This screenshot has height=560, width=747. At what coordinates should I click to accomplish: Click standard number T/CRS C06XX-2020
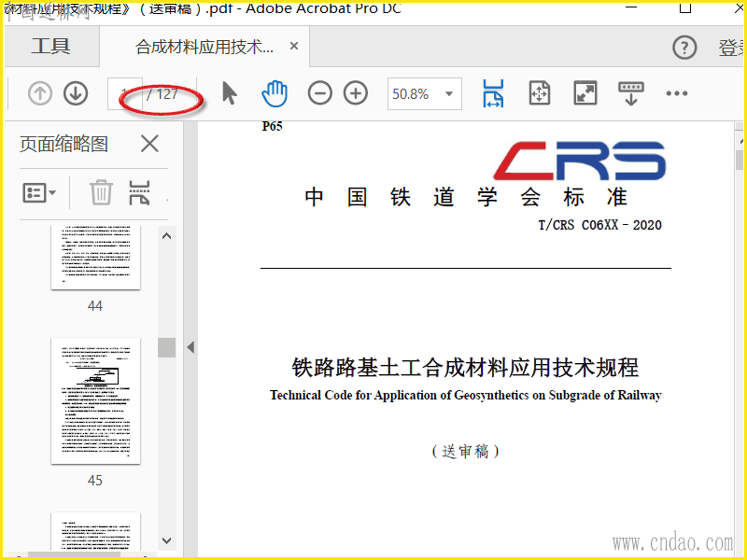[599, 225]
